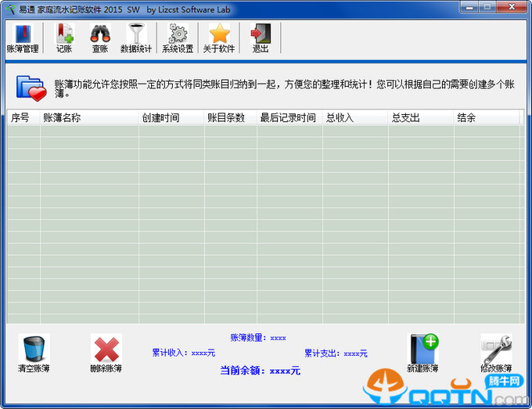Open the 查账 binoculars search tool
The image size is (532, 409).
coord(100,38)
